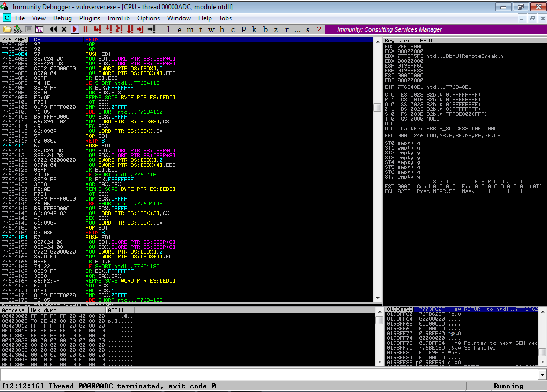Show references with the r button
The image size is (547, 392).
point(286,29)
